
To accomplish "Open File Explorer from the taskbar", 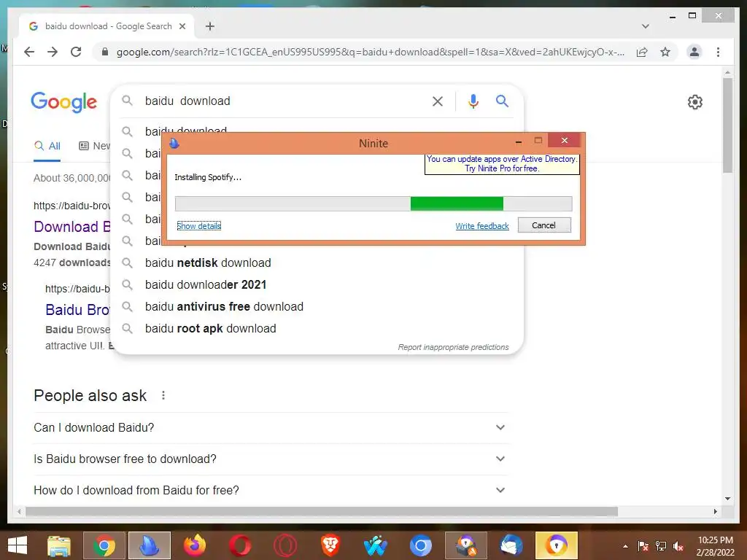I will 59,545.
